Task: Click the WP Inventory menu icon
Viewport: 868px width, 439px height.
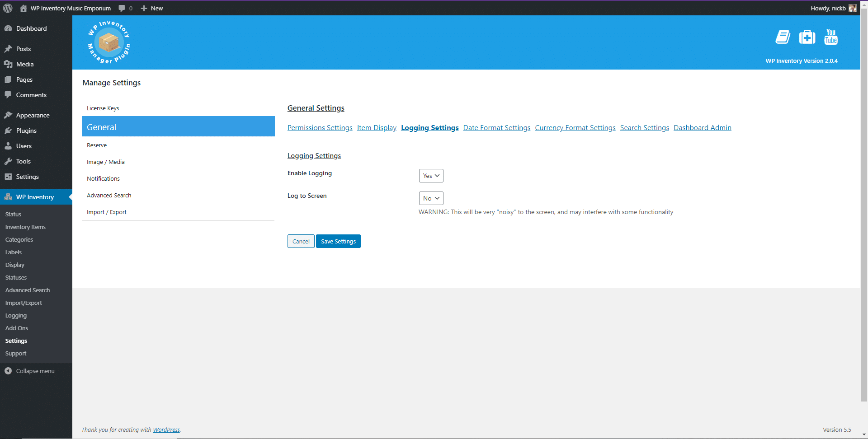Action: tap(8, 197)
